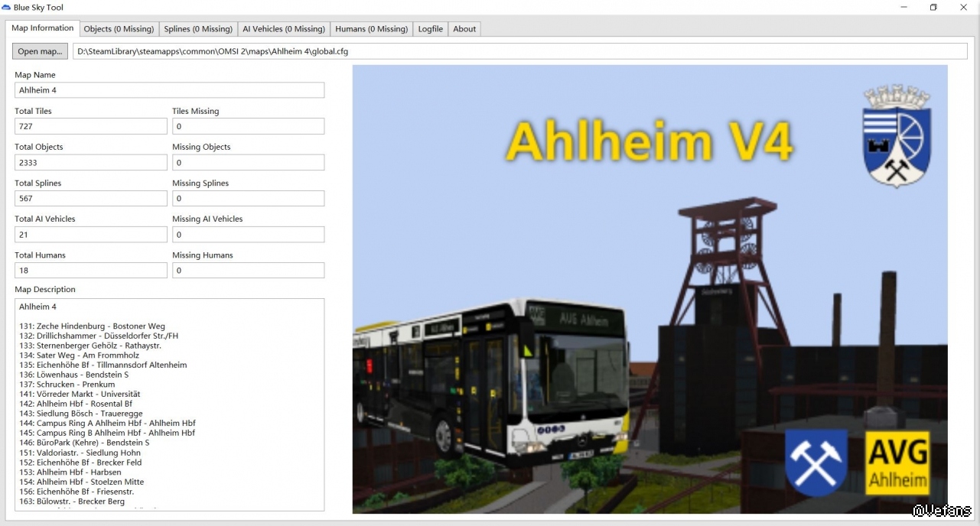Screen dimensions: 980x526
Task: Click the global.cfg file path field
Action: click(x=520, y=51)
